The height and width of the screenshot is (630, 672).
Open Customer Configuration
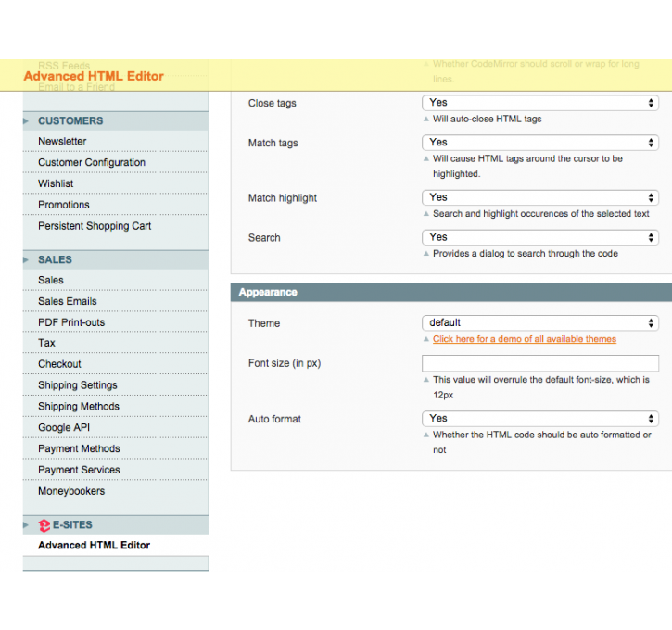[x=92, y=162]
